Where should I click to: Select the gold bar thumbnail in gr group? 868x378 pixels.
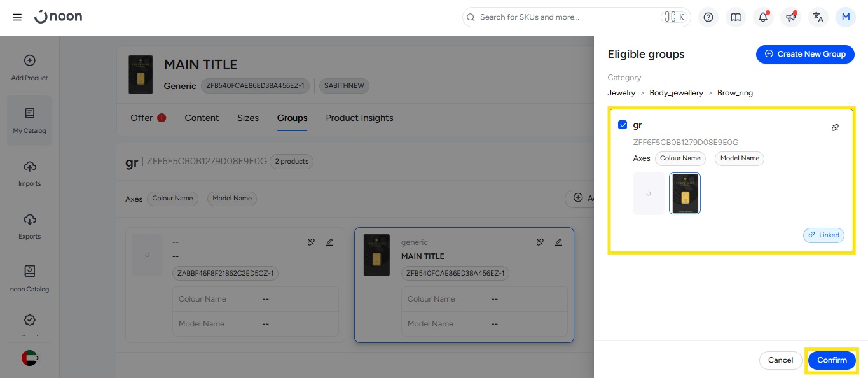tap(685, 193)
